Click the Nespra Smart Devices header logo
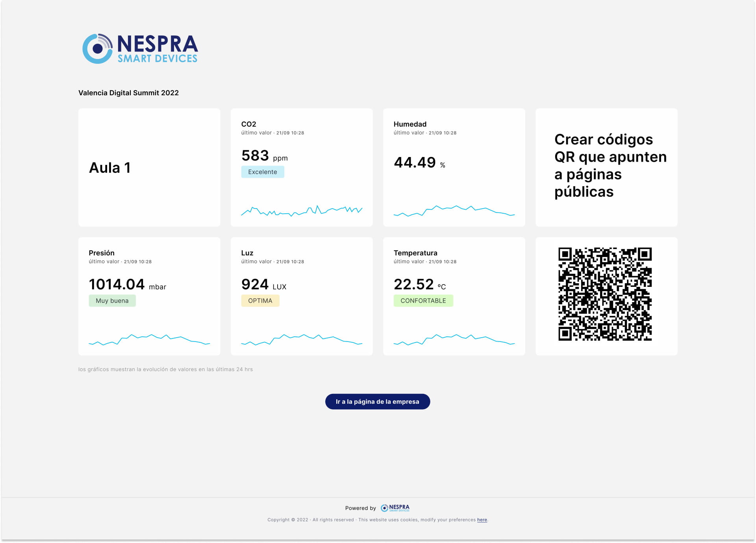Image resolution: width=756 pixels, height=543 pixels. pos(140,48)
